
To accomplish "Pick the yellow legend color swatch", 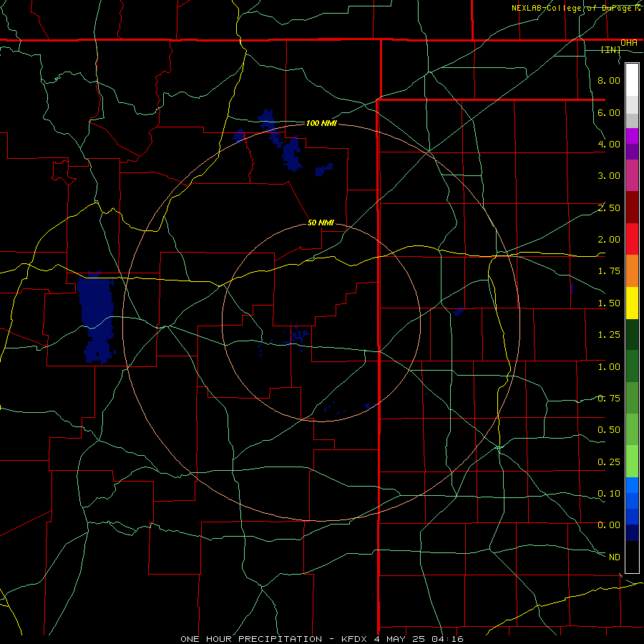I will [x=632, y=303].
